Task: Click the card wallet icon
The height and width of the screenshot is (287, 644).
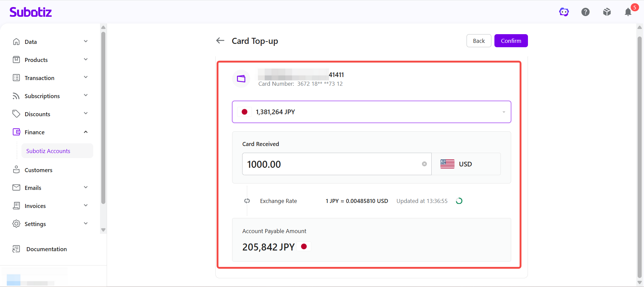Action: 241,79
